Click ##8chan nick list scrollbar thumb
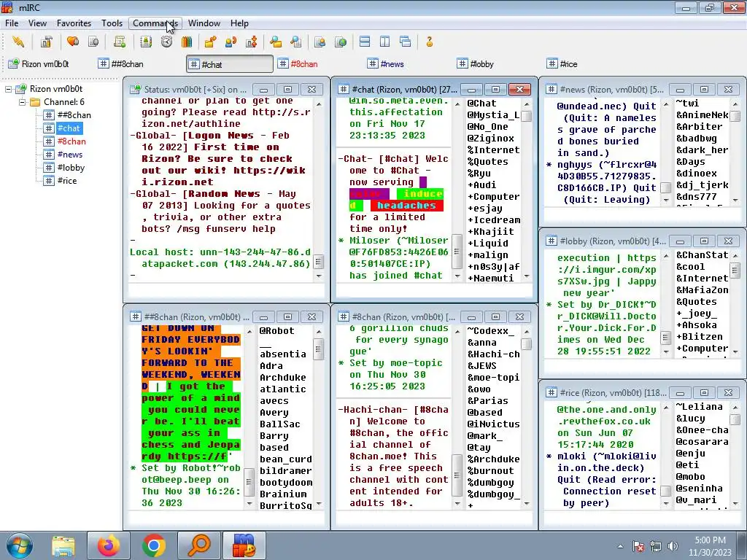747x560 pixels. (319, 349)
